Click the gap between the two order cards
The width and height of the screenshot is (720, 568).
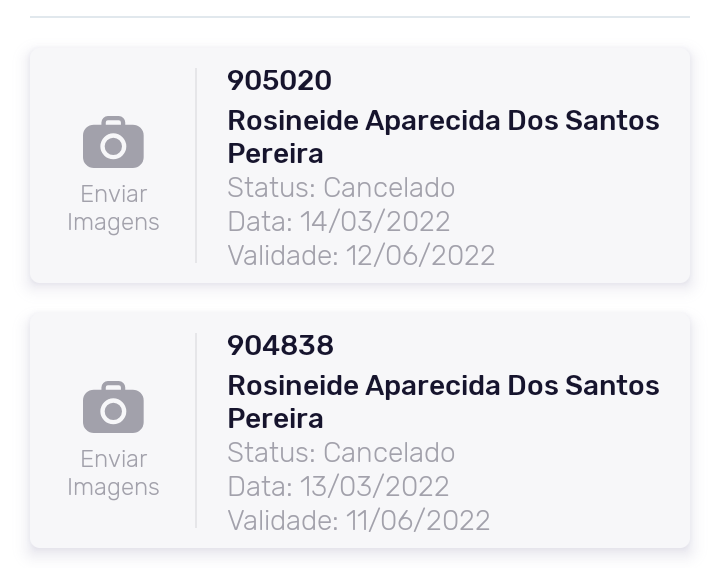point(360,298)
